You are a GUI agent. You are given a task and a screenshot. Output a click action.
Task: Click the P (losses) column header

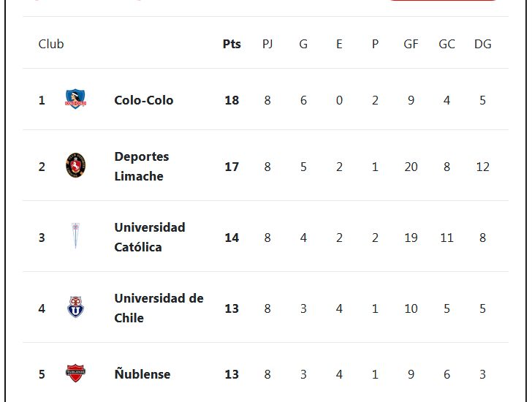click(375, 44)
